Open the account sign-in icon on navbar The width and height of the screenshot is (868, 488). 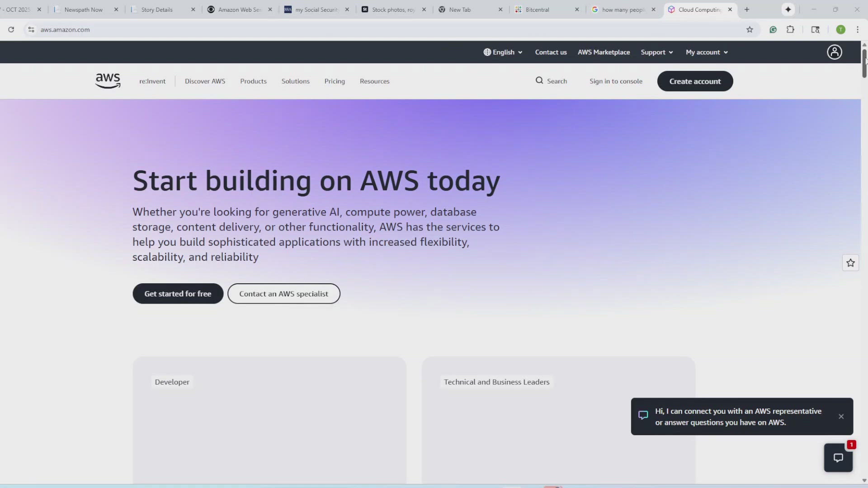pos(834,52)
